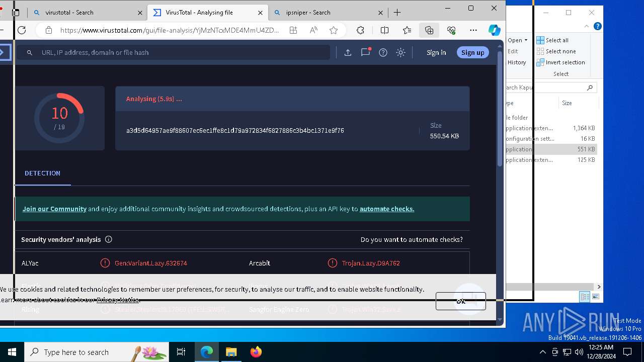The height and width of the screenshot is (362, 644).
Task: Select the 125 KB application extension row
Action: (552, 160)
